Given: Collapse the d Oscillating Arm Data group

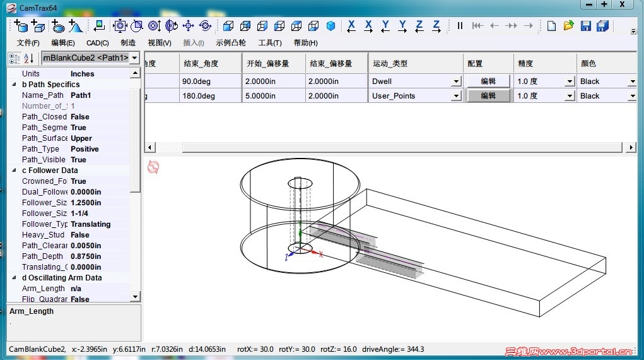Looking at the screenshot, I should tap(14, 277).
